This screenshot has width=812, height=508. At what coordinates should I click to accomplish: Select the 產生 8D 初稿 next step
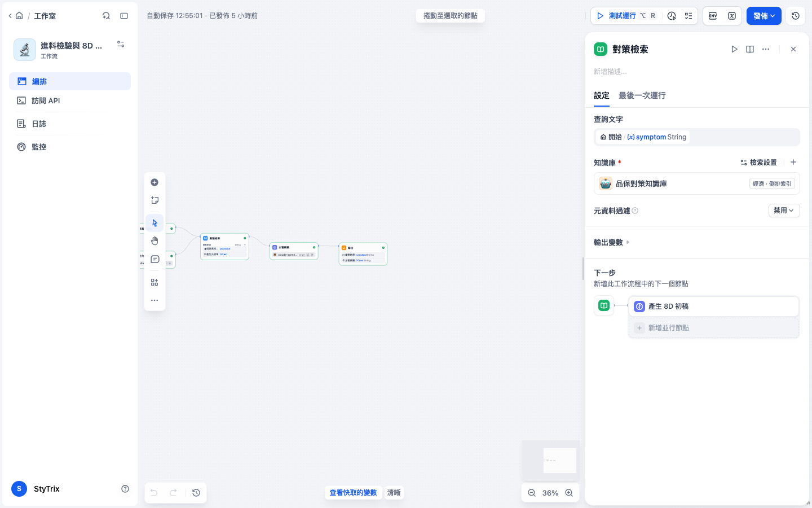click(714, 306)
